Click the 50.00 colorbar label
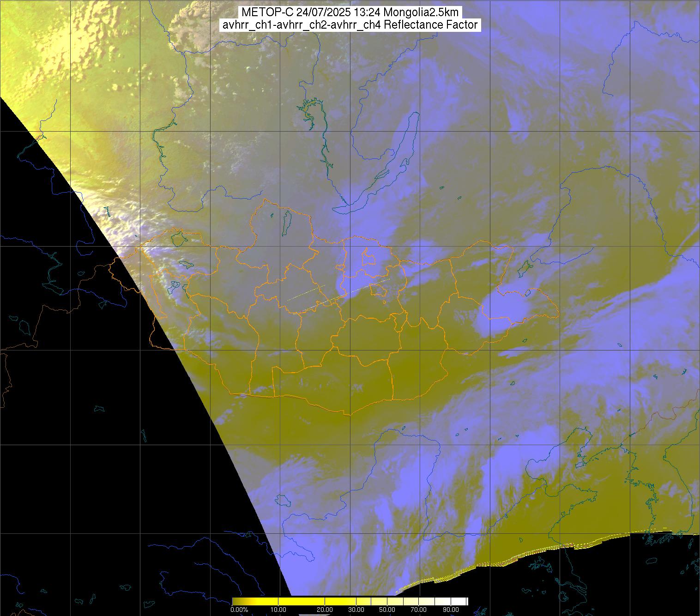This screenshot has height=616, width=700. click(387, 610)
